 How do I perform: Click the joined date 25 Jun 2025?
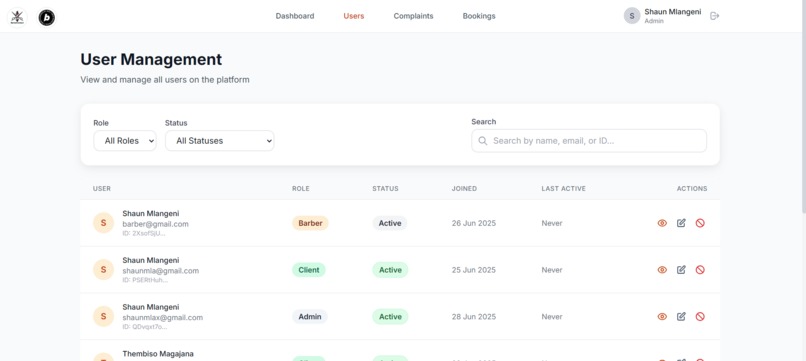point(474,270)
